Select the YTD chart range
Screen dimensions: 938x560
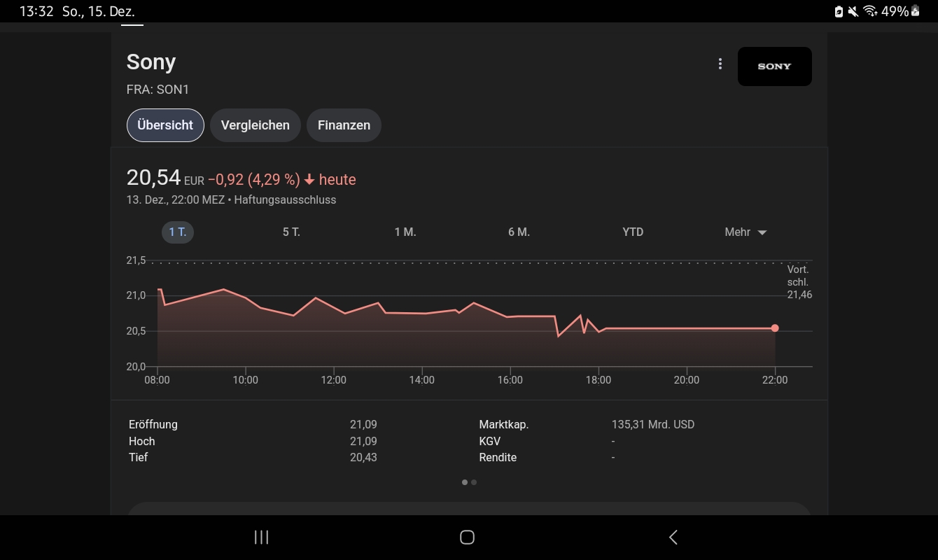coord(633,232)
